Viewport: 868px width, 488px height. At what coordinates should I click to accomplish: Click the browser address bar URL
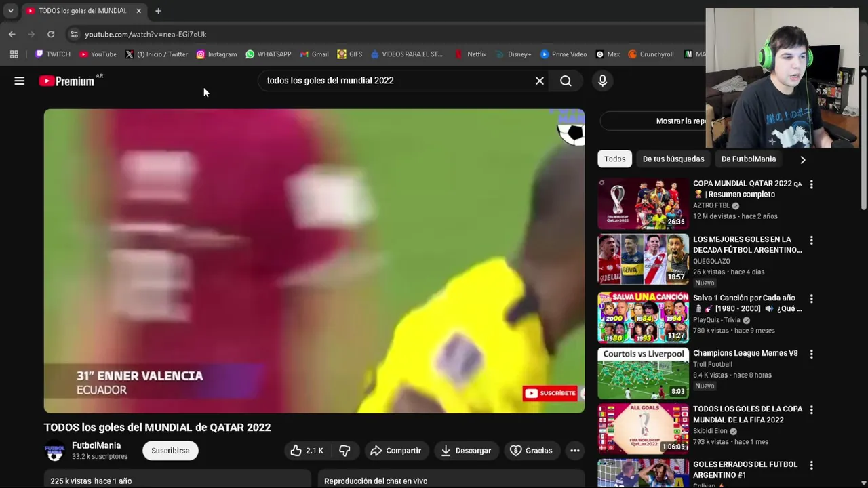click(146, 34)
